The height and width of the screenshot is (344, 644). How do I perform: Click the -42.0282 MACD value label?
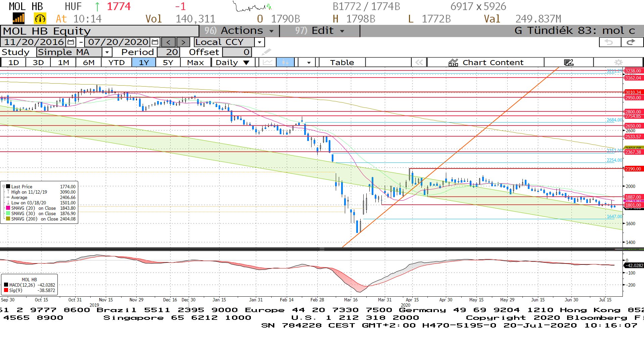(633, 265)
